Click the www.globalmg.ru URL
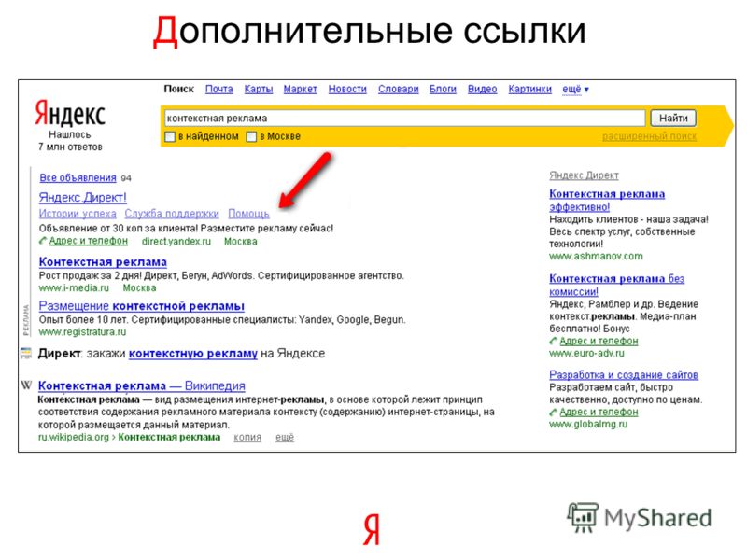The image size is (747, 560). [x=588, y=425]
